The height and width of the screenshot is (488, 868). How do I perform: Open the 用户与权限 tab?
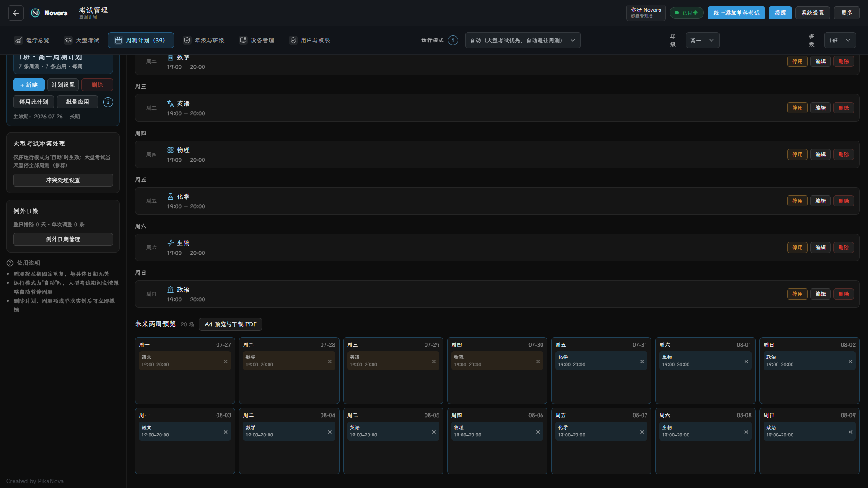(x=310, y=40)
